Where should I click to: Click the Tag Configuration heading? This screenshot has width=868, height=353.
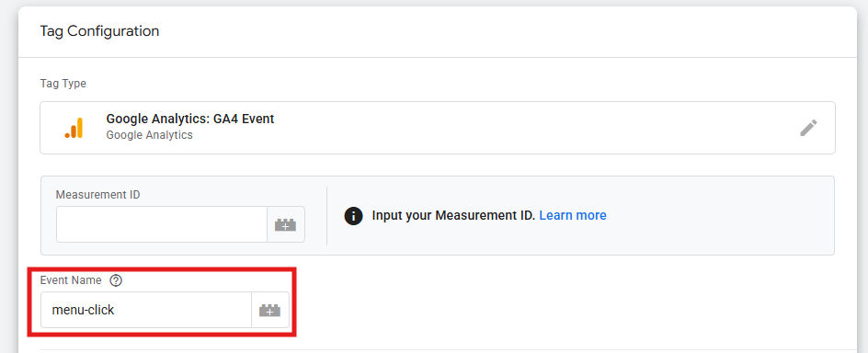coord(99,31)
